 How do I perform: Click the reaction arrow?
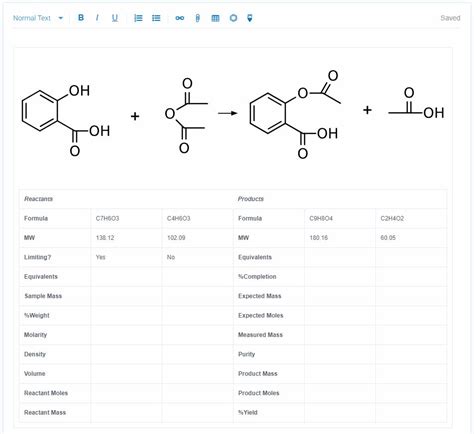[x=228, y=113]
